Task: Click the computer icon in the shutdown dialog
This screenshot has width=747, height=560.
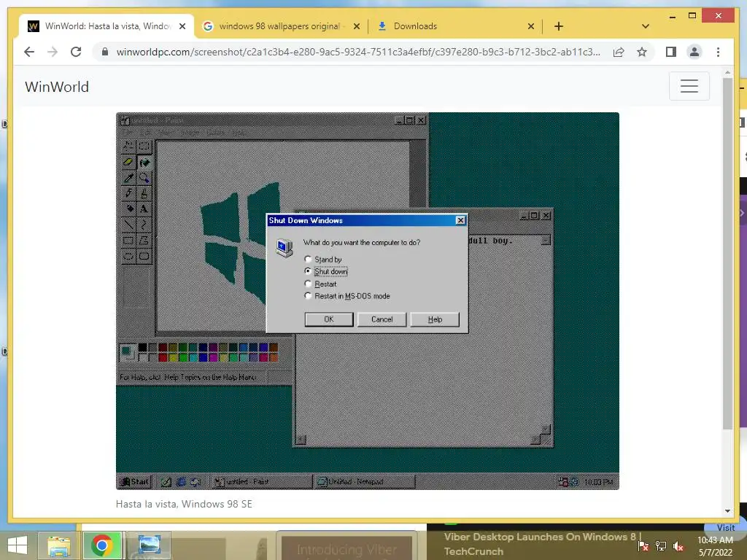Action: (284, 248)
